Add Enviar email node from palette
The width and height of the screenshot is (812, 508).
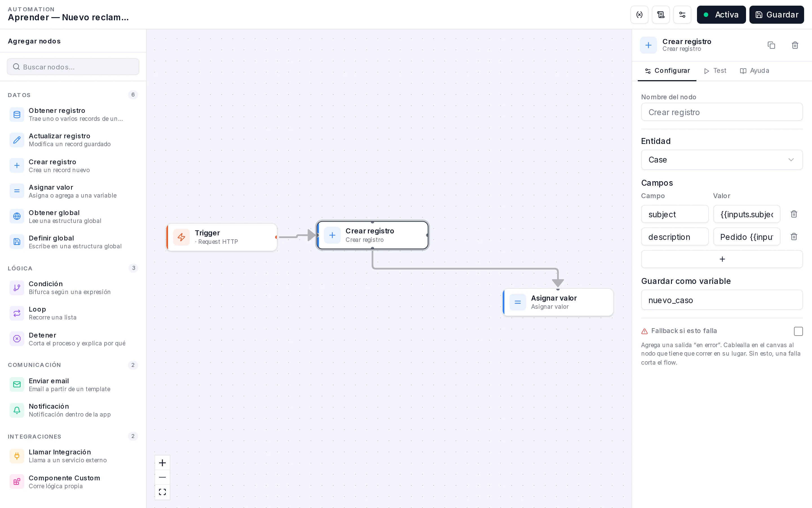[x=73, y=385]
